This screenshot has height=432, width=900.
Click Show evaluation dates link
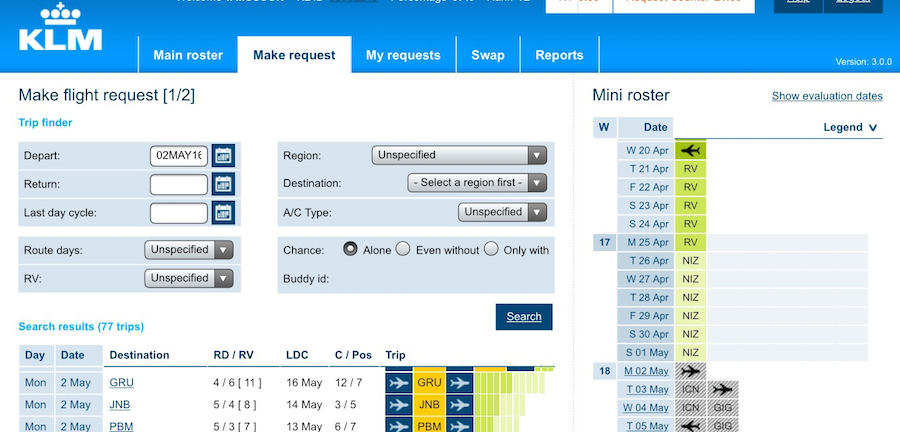[x=827, y=96]
